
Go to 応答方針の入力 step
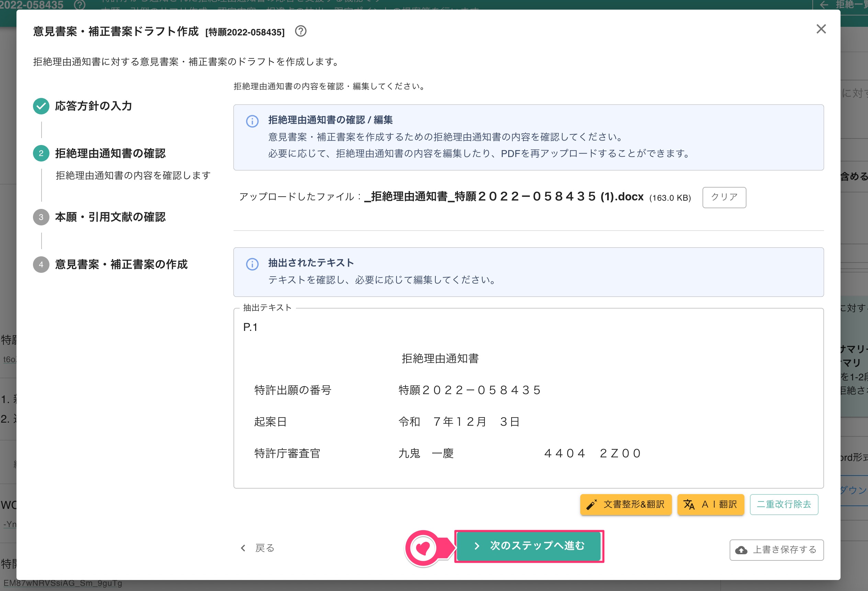click(93, 106)
